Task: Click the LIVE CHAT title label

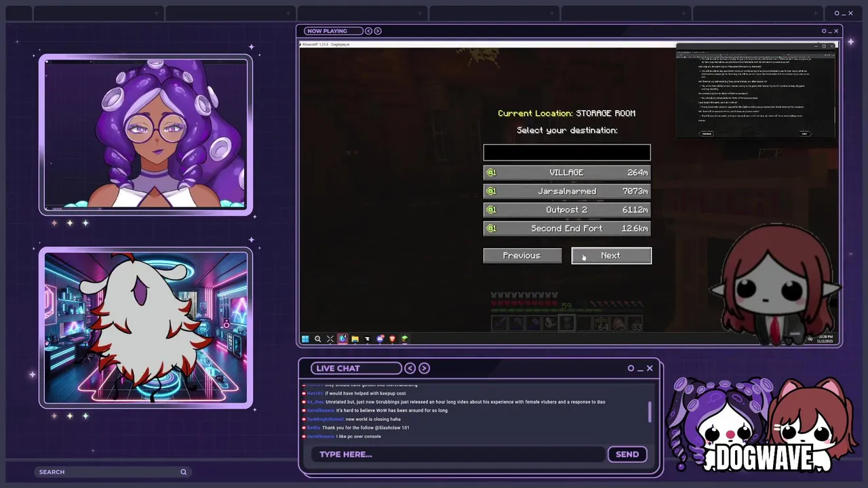Action: 338,368
